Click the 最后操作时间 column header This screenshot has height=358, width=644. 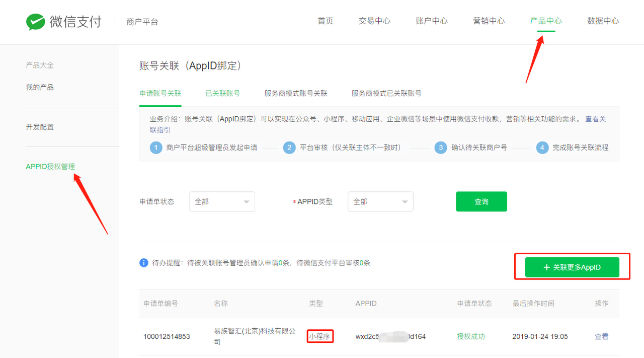pos(533,303)
